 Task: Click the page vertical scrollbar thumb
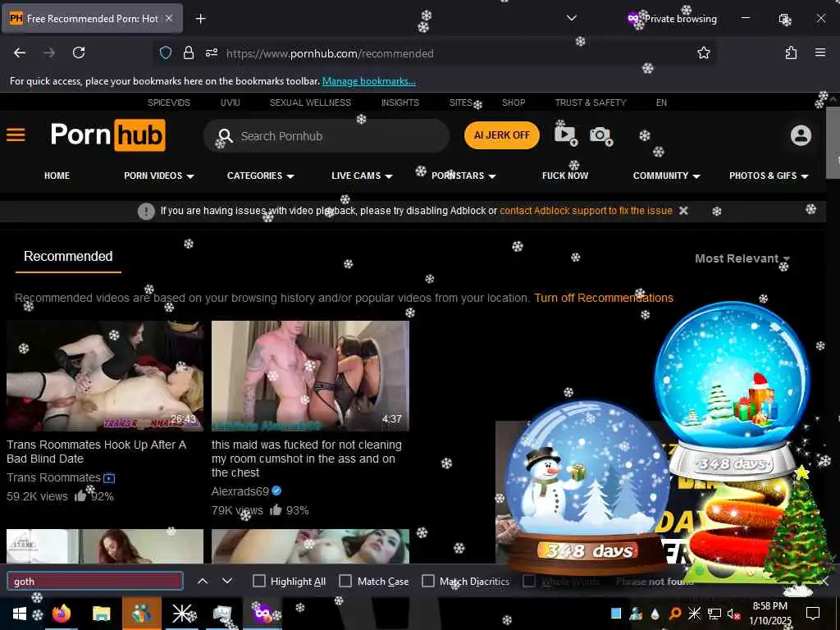[x=833, y=141]
